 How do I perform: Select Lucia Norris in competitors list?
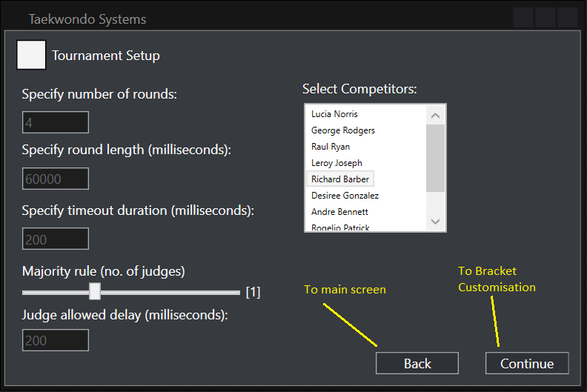click(334, 114)
